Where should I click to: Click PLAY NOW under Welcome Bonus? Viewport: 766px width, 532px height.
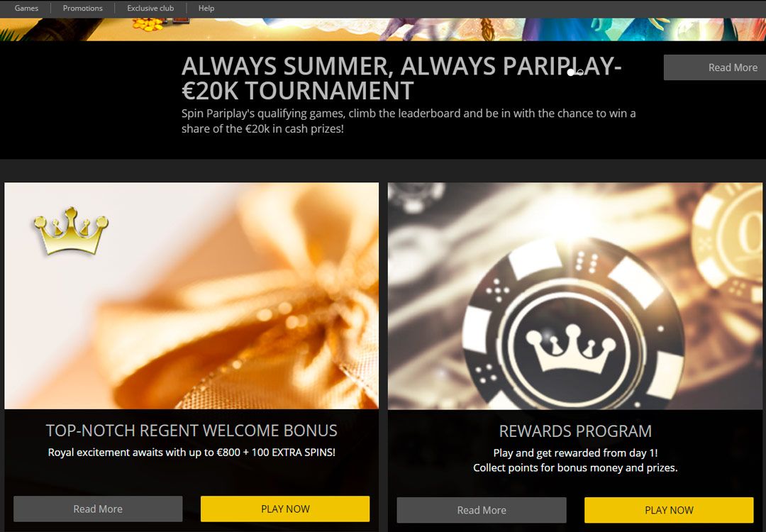coord(285,509)
